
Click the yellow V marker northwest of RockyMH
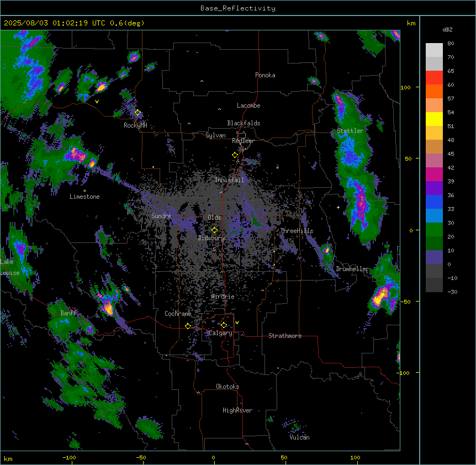[x=97, y=102]
